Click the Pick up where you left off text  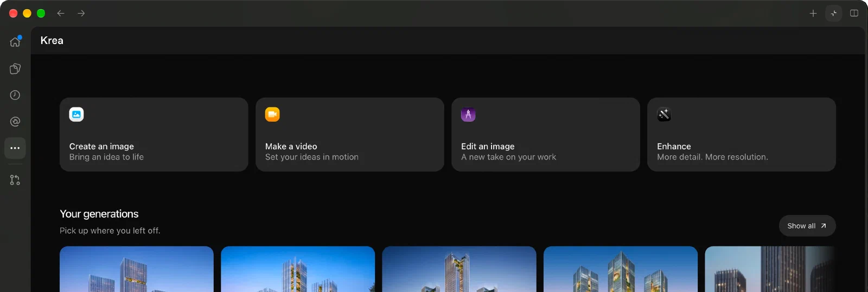point(110,231)
